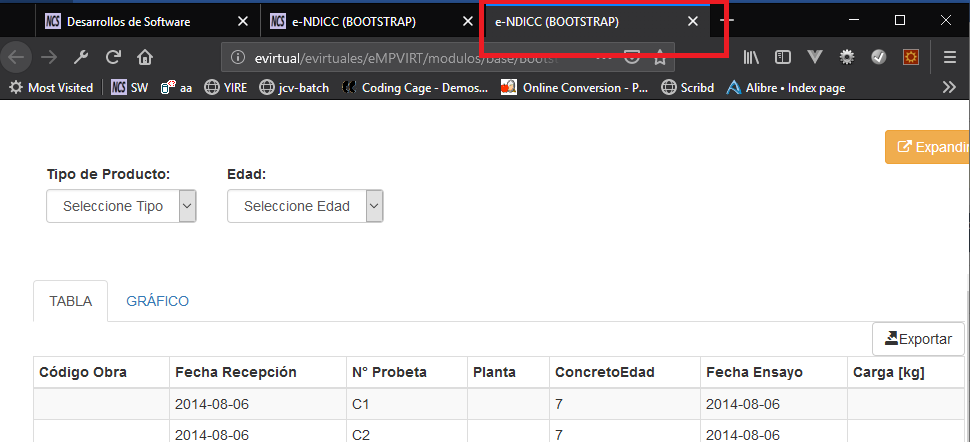Click the orange Expandir button
Image resolution: width=970 pixels, height=442 pixels.
tap(929, 147)
